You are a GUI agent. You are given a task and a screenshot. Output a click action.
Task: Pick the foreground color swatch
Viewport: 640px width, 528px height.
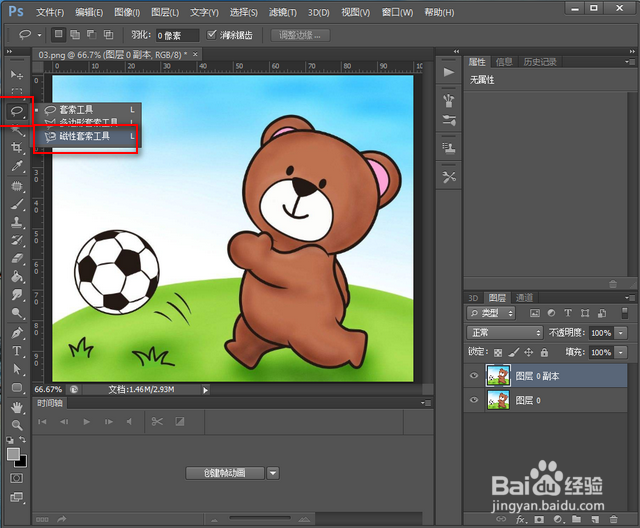[13, 453]
